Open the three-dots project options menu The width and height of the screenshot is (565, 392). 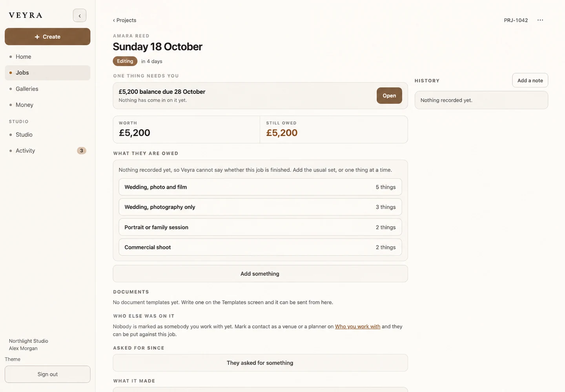pos(540,20)
